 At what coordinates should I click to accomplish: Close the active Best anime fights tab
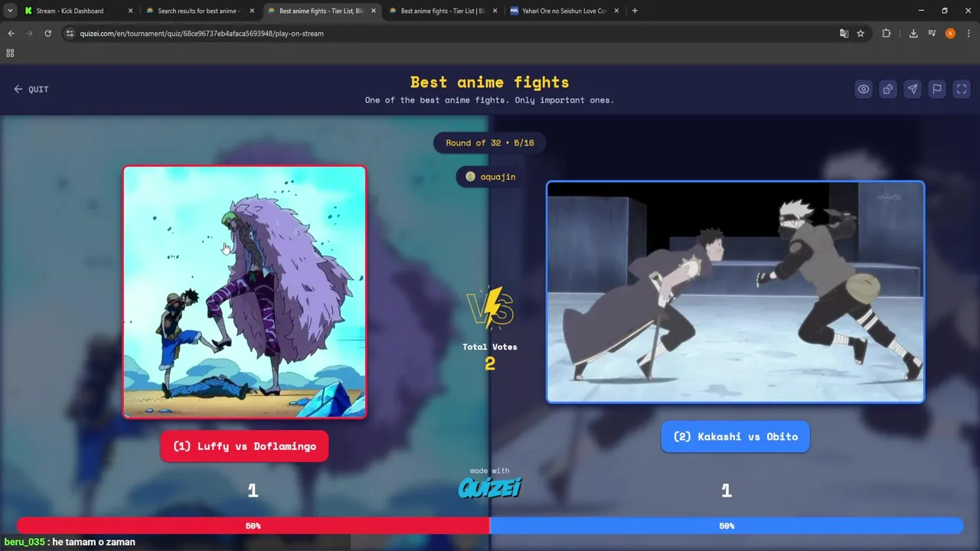[373, 11]
